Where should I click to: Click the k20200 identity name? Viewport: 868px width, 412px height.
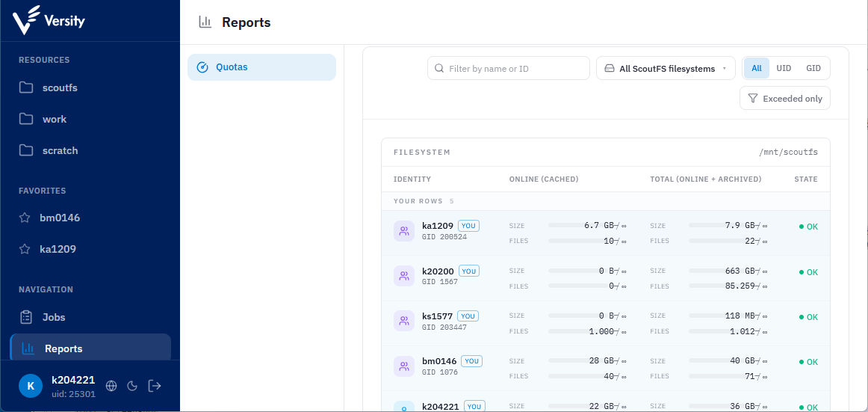[438, 271]
